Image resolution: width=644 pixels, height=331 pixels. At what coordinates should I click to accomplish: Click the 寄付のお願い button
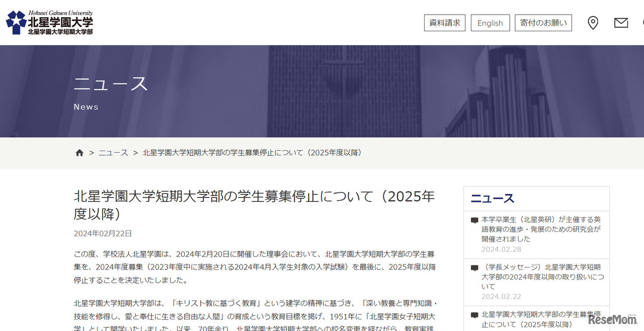(x=543, y=23)
